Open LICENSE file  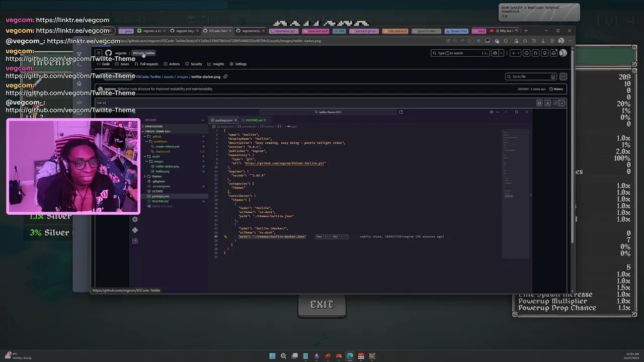tap(157, 192)
